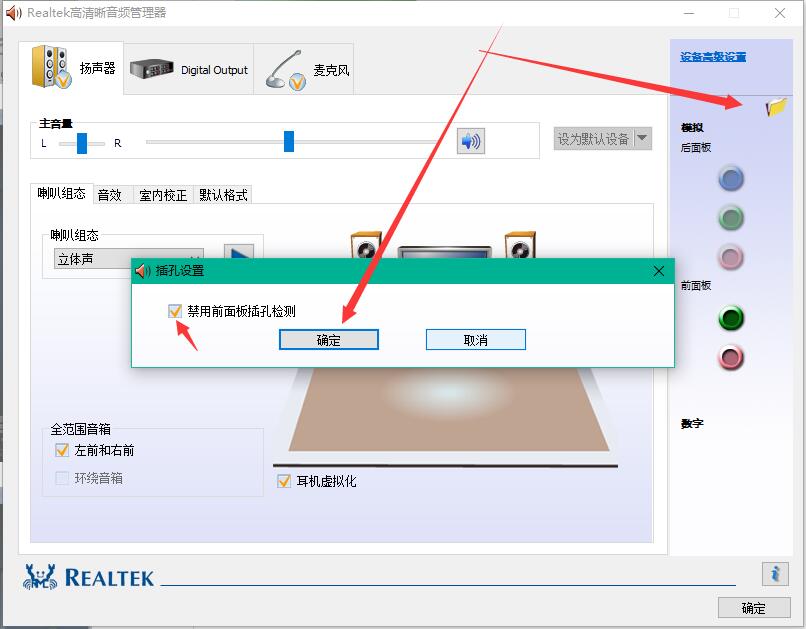The image size is (806, 629).
Task: Click the blue rear panel jack icon
Action: tap(731, 179)
